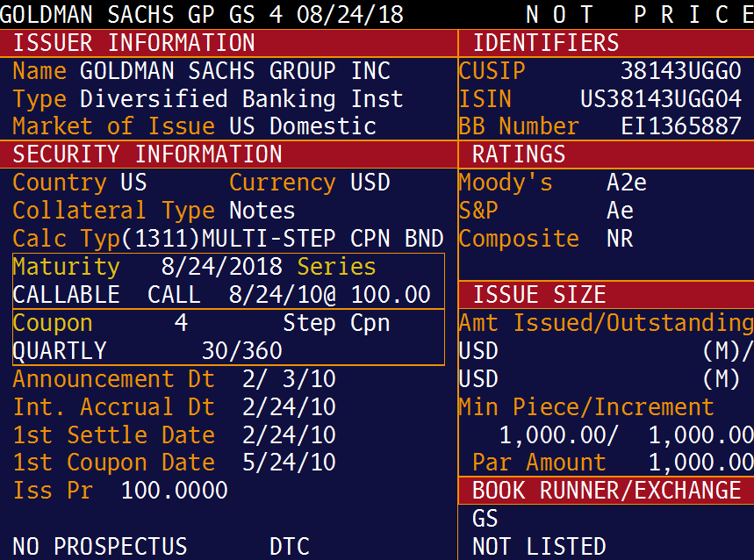Select the CUSIP value 38143UGG0

tap(680, 71)
